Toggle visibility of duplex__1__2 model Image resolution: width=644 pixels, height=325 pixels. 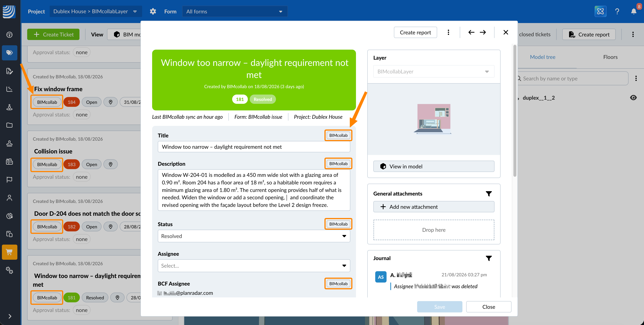point(633,98)
